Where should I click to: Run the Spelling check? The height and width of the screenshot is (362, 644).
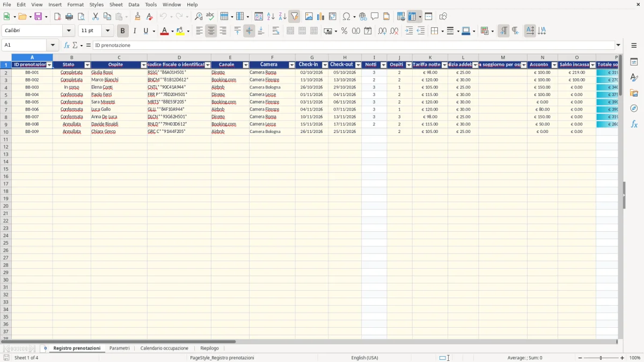[x=210, y=17]
